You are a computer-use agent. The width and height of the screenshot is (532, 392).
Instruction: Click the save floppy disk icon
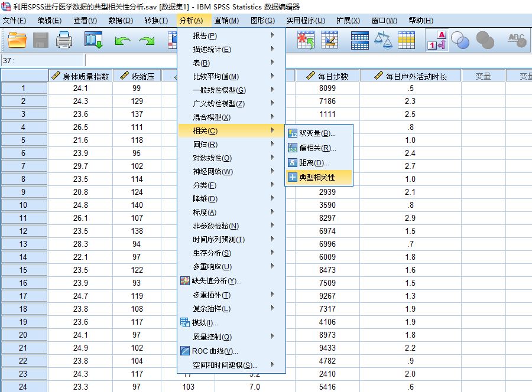pyautogui.click(x=41, y=40)
